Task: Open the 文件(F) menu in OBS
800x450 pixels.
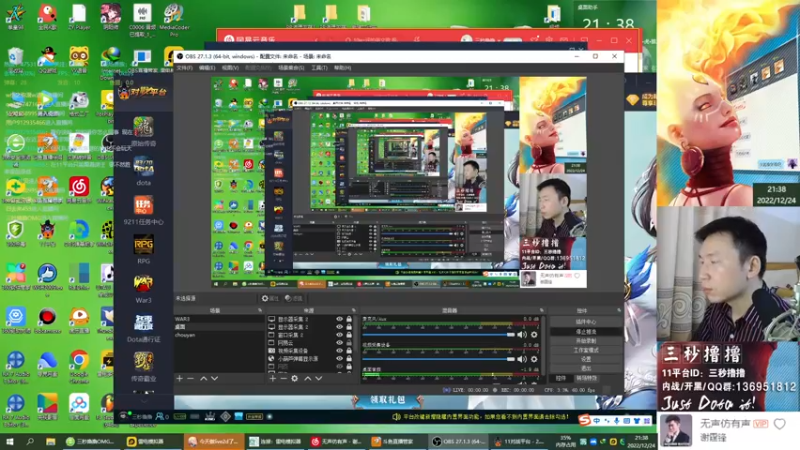Action: pos(185,67)
